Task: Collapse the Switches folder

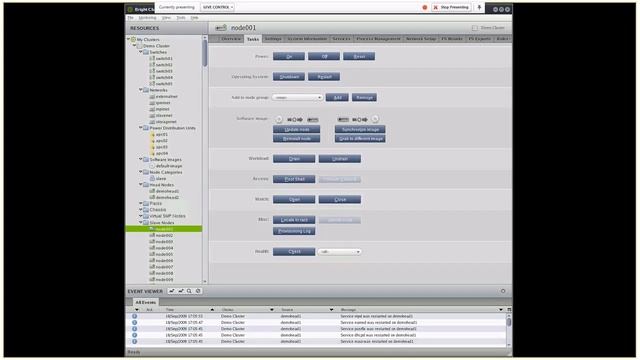Action: tap(141, 52)
